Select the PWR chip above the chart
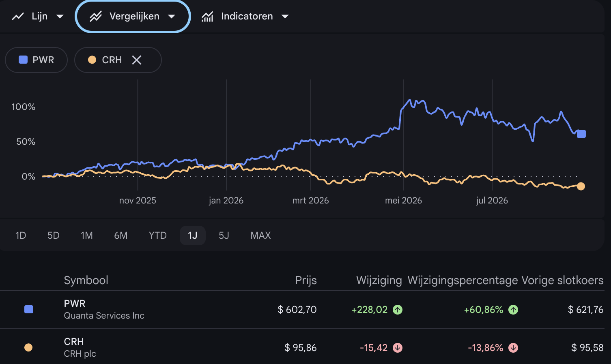The image size is (611, 364). 36,60
